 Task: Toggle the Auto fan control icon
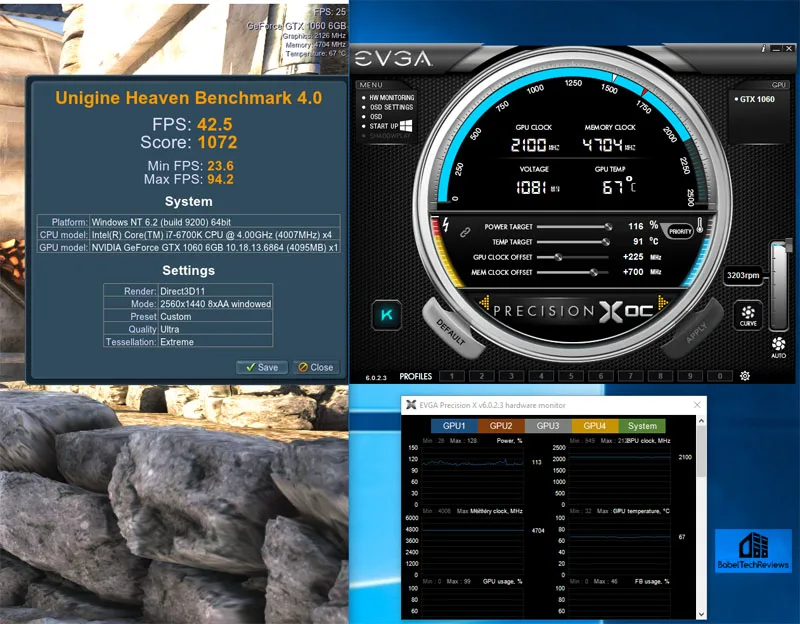click(x=779, y=349)
